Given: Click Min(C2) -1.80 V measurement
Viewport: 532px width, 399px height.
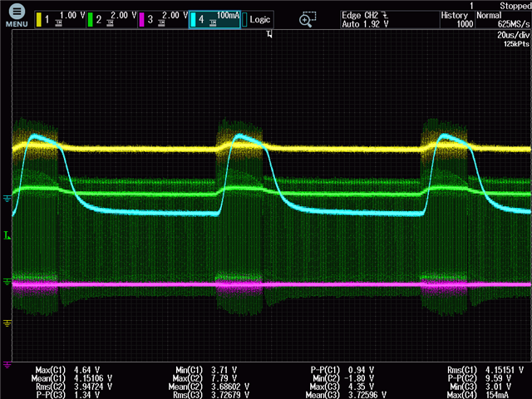Looking at the screenshot, I should pyautogui.click(x=343, y=378).
